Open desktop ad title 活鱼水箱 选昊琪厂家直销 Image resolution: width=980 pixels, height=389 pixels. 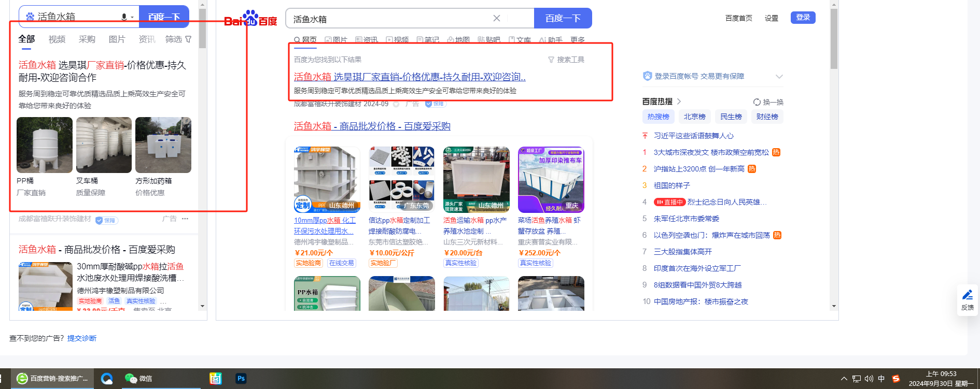pos(410,77)
